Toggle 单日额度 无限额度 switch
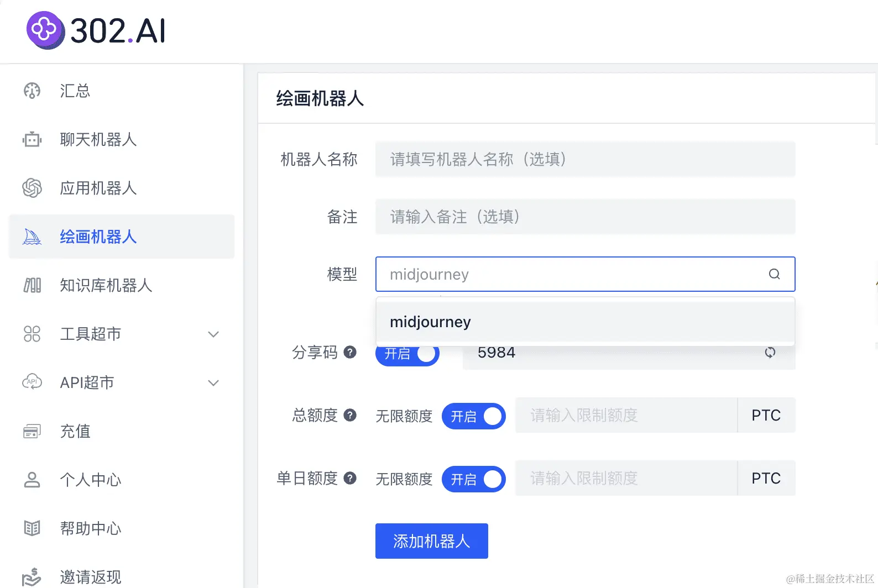878x588 pixels. (474, 479)
